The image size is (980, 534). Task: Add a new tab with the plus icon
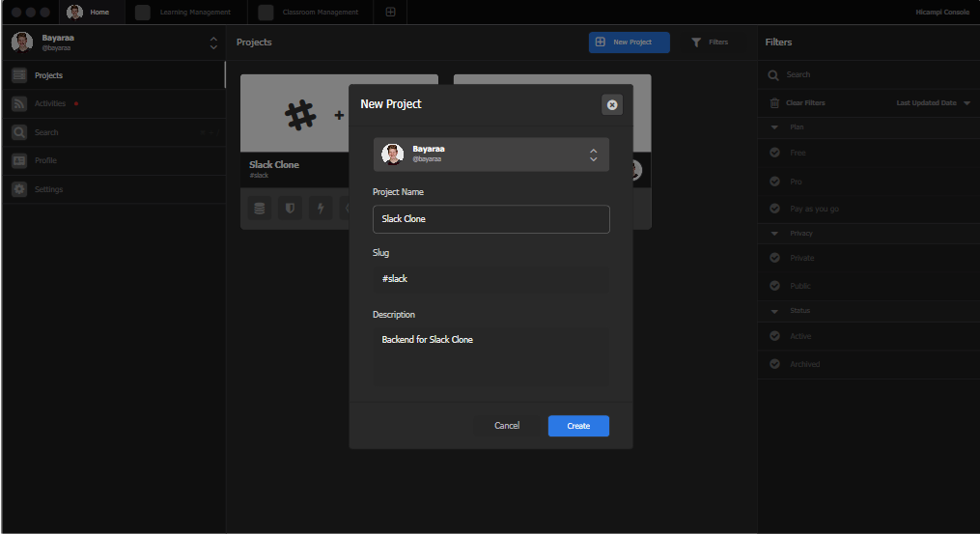click(x=390, y=13)
